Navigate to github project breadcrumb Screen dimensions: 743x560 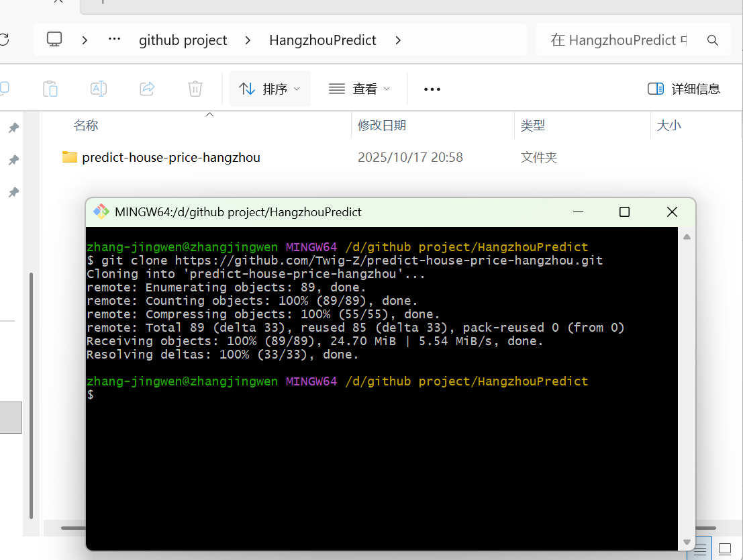point(183,40)
